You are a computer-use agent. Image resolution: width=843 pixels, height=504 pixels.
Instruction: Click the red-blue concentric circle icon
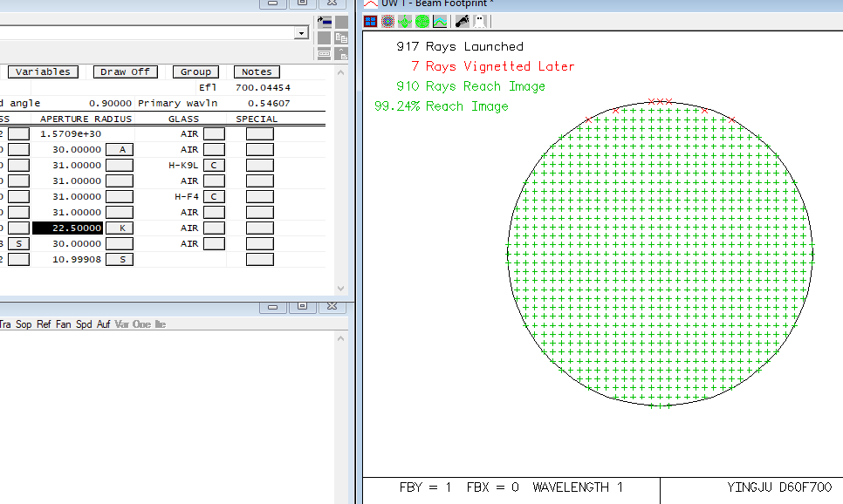[x=387, y=22]
